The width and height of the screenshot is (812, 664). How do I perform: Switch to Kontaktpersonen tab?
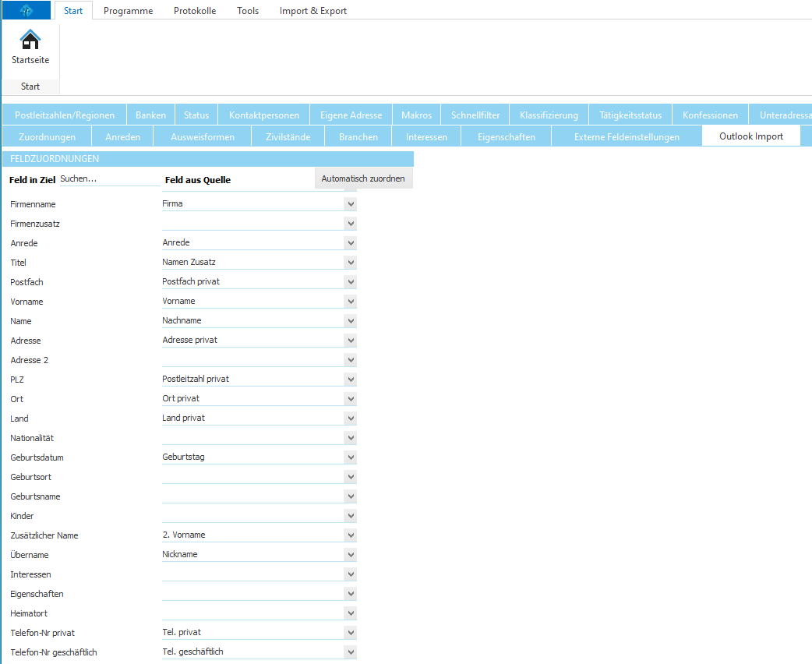coord(264,115)
